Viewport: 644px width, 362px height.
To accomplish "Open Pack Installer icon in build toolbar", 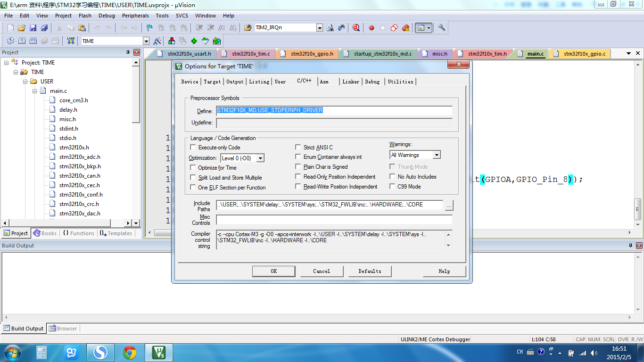I will point(217,41).
